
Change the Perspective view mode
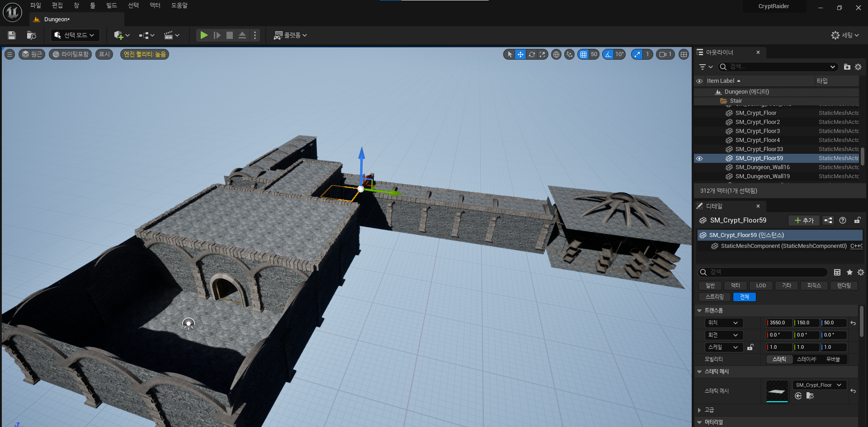click(x=32, y=54)
